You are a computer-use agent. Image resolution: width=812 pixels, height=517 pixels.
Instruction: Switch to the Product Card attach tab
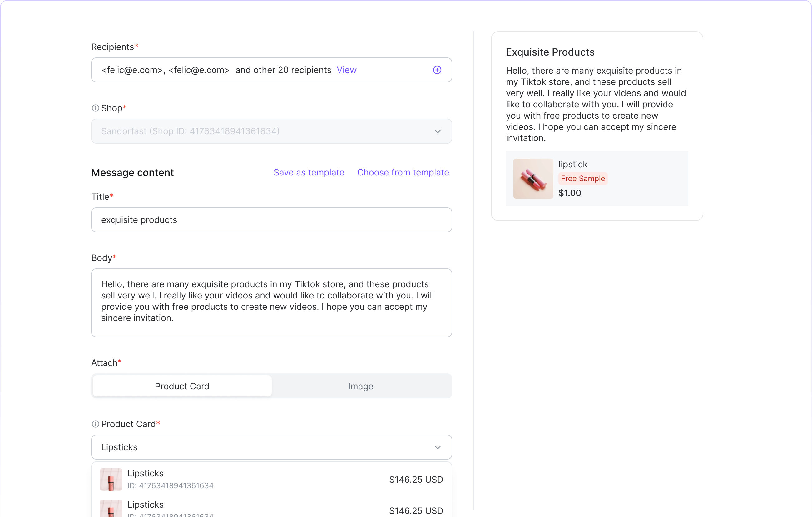coord(182,386)
